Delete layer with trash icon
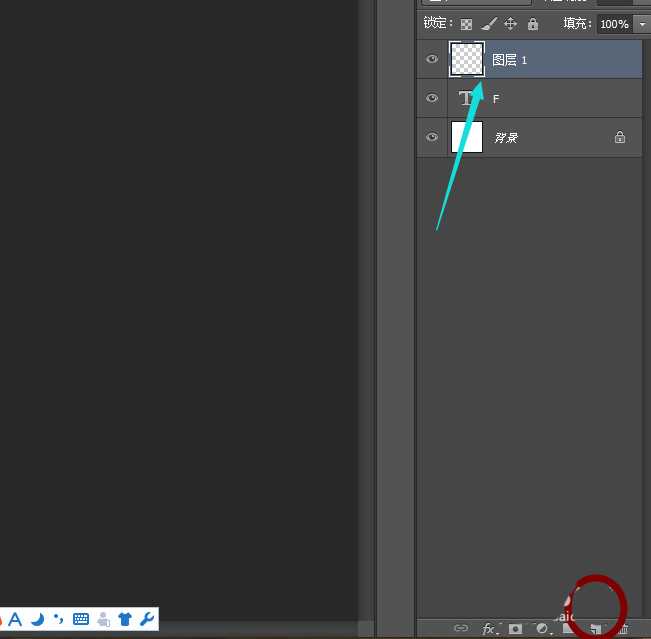Screen dimensions: 651x639 pyautogui.click(x=622, y=629)
